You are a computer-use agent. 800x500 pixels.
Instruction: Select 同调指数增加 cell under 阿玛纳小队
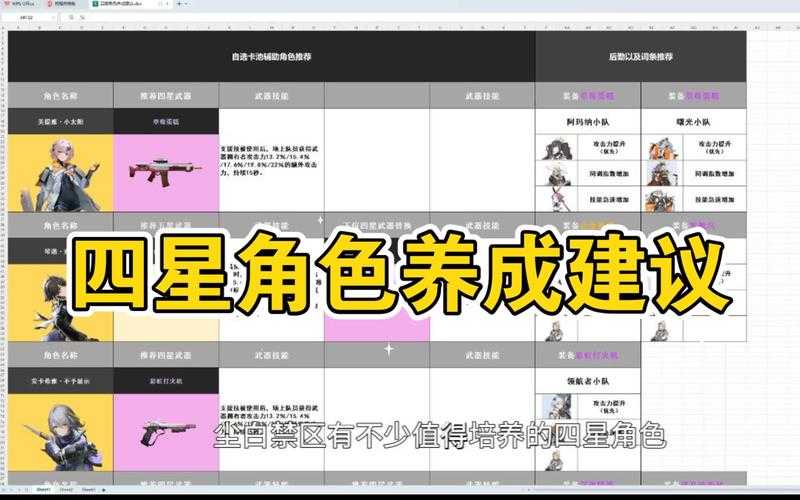point(609,173)
